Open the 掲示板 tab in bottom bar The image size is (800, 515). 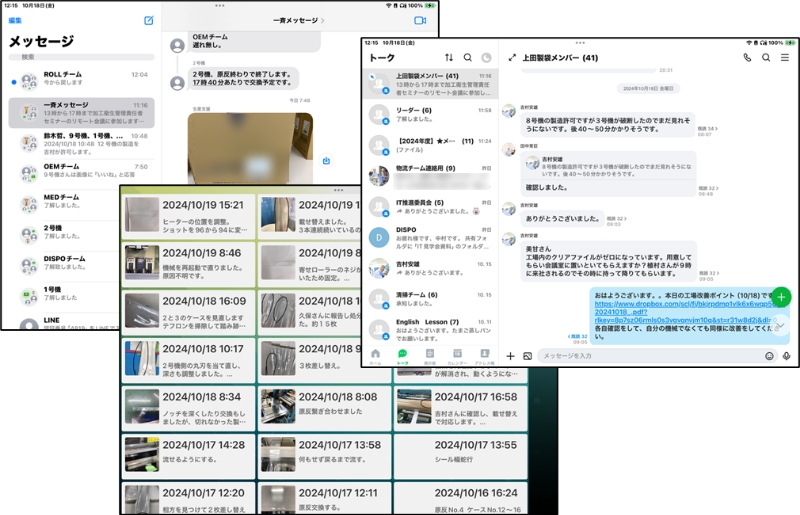point(430,356)
